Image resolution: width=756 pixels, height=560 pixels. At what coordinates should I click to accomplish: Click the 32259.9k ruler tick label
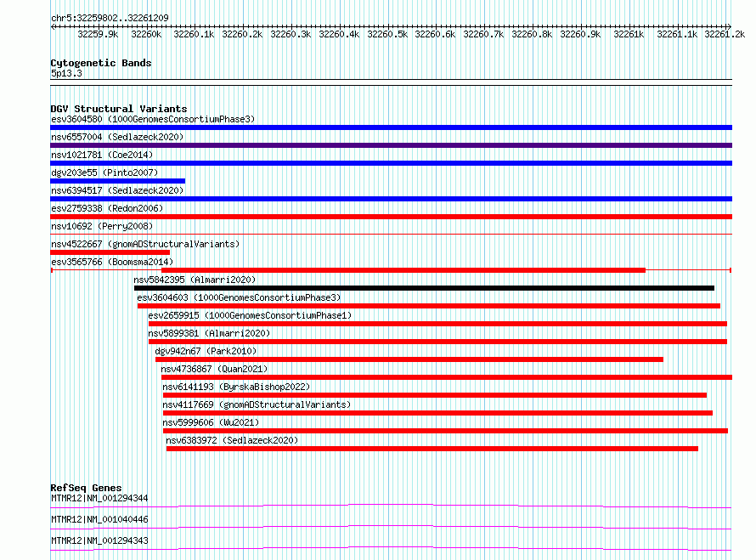point(98,34)
